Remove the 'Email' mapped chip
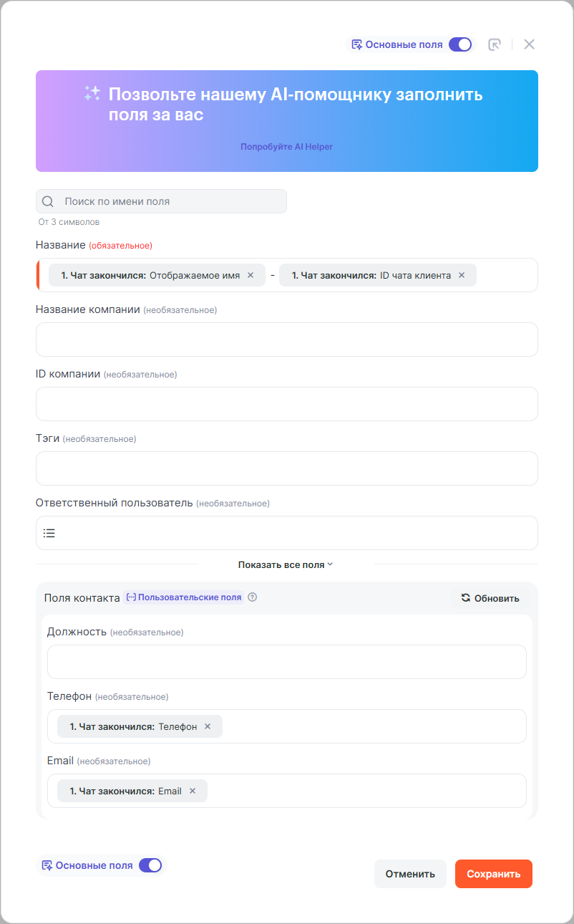The height and width of the screenshot is (924, 574). 193,791
